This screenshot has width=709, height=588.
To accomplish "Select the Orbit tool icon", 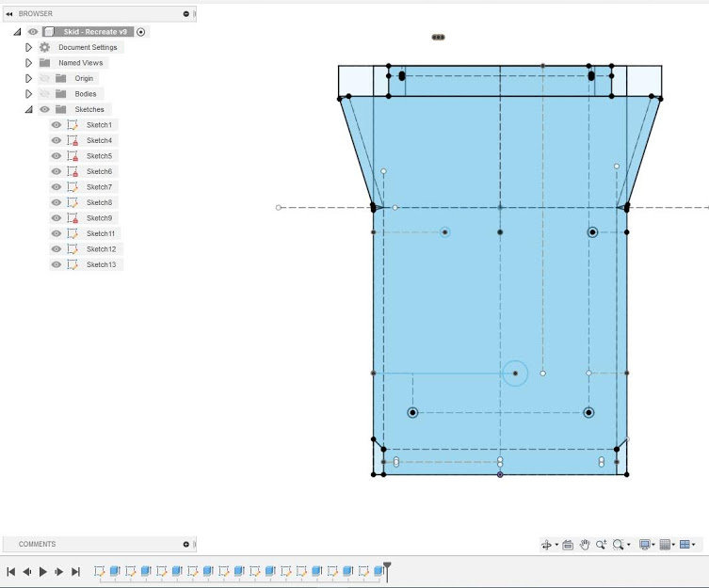I will (x=546, y=545).
